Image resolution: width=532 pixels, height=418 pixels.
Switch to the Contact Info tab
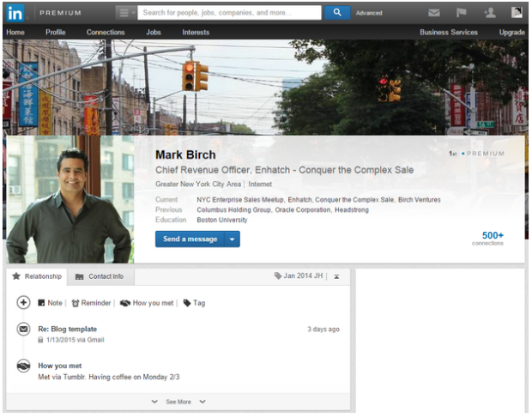[100, 276]
